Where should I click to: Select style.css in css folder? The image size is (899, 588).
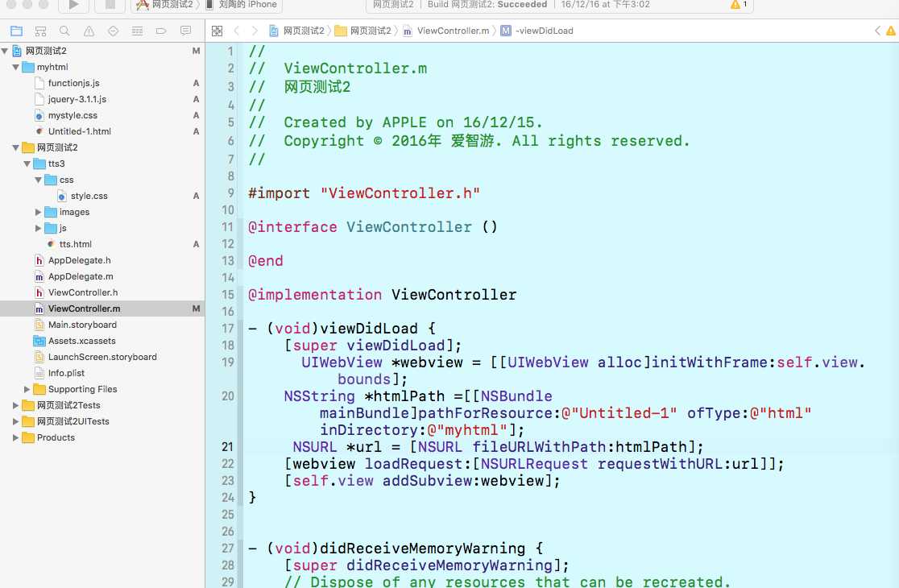click(x=89, y=196)
